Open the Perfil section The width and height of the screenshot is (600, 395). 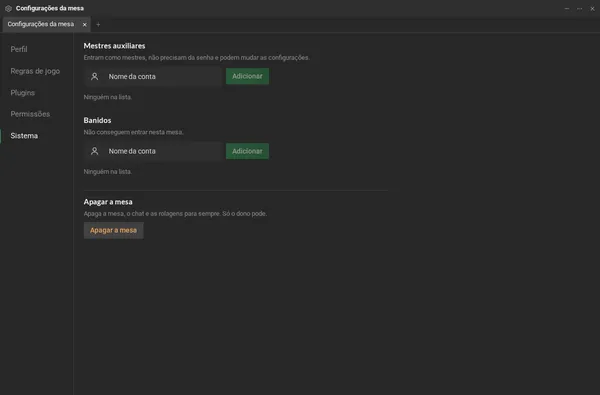click(x=19, y=49)
